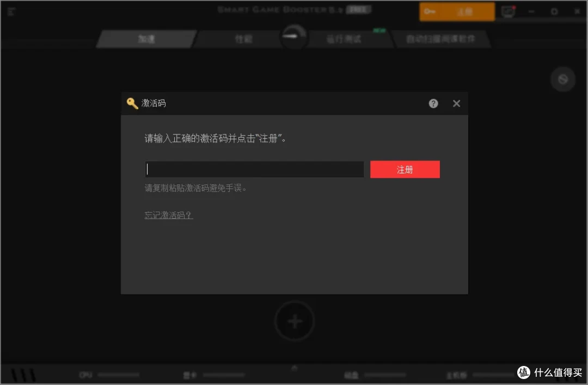Image resolution: width=588 pixels, height=385 pixels.
Task: Click the red 注册 button in dialog
Action: pos(405,169)
